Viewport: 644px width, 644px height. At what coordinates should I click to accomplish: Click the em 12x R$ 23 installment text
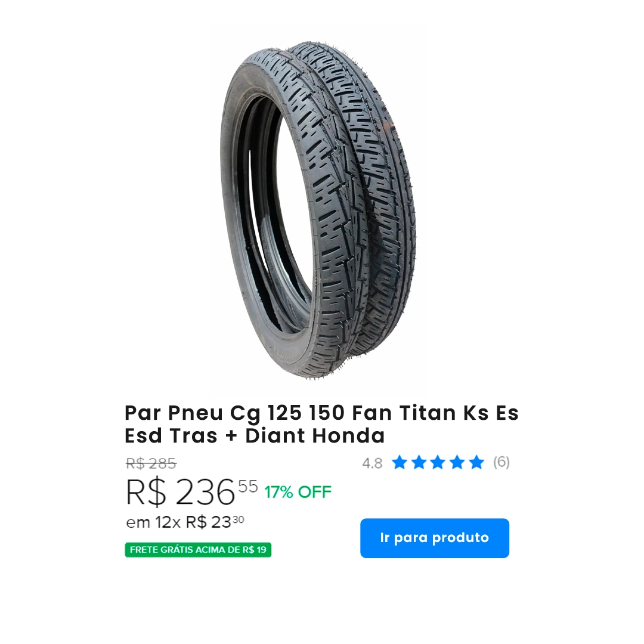click(185, 522)
